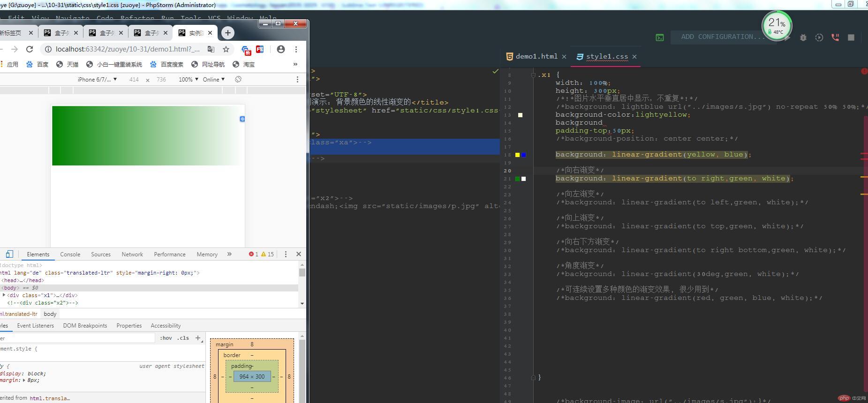Switch to the Network tab in DevTools
Image resolution: width=868 pixels, height=403 pixels.
coord(132,254)
